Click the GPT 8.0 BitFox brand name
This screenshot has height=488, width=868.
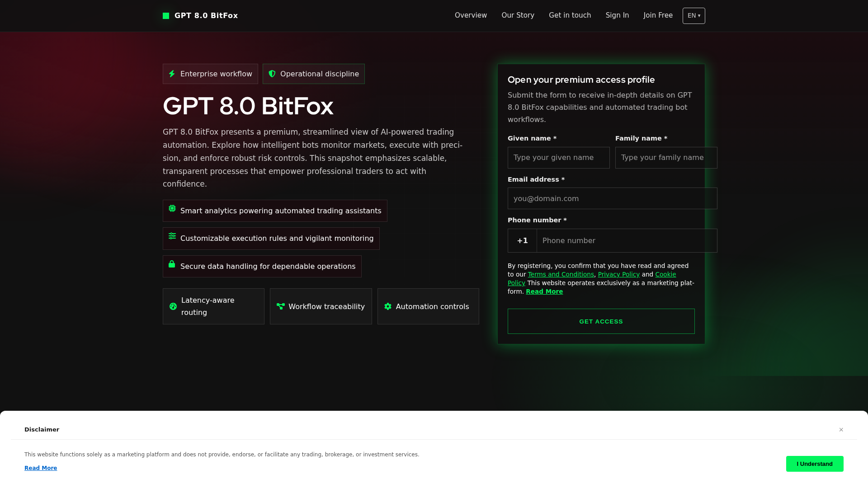point(206,16)
